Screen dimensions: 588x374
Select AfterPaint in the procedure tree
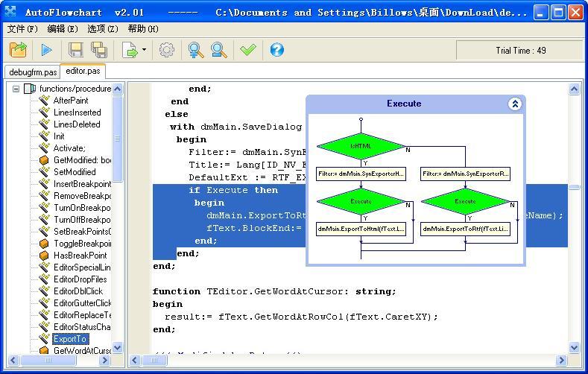pyautogui.click(x=71, y=101)
